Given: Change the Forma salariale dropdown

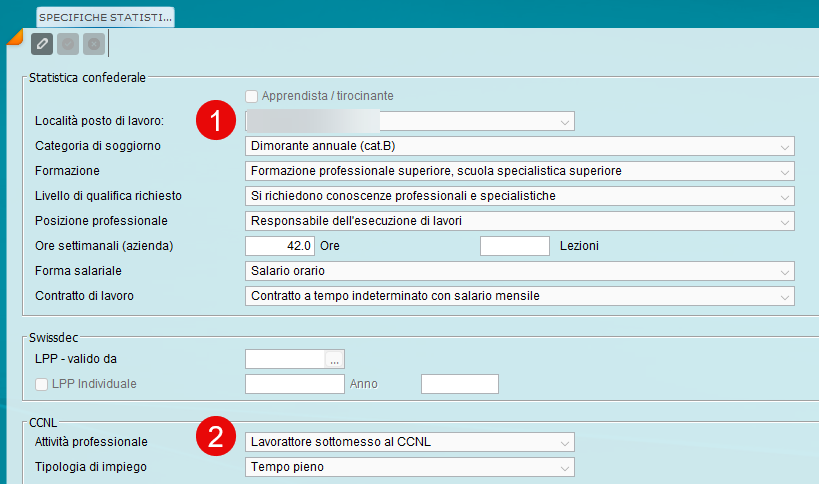Looking at the screenshot, I should coord(784,271).
